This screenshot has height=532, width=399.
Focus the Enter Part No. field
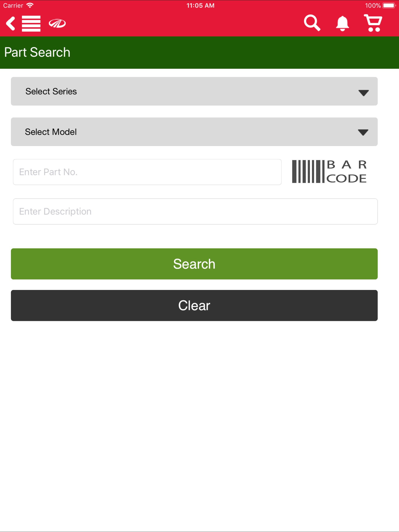(x=147, y=172)
